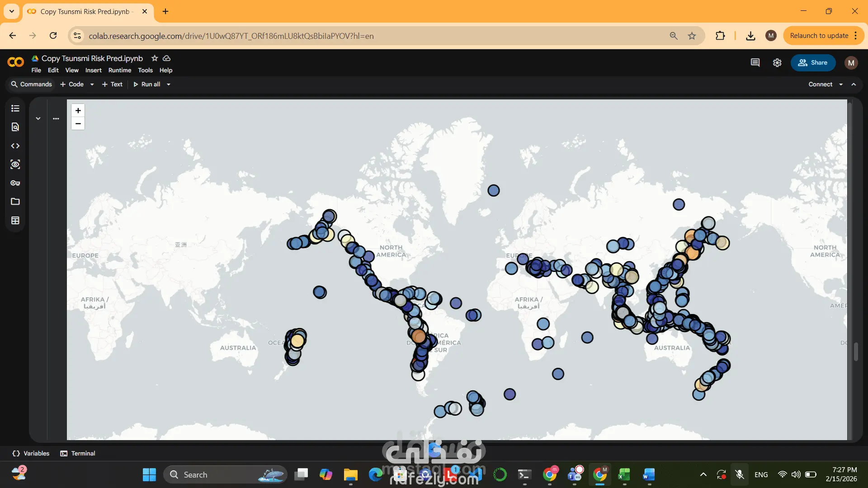Image resolution: width=868 pixels, height=488 pixels.
Task: Zoom out the map with minus button
Action: (78, 123)
